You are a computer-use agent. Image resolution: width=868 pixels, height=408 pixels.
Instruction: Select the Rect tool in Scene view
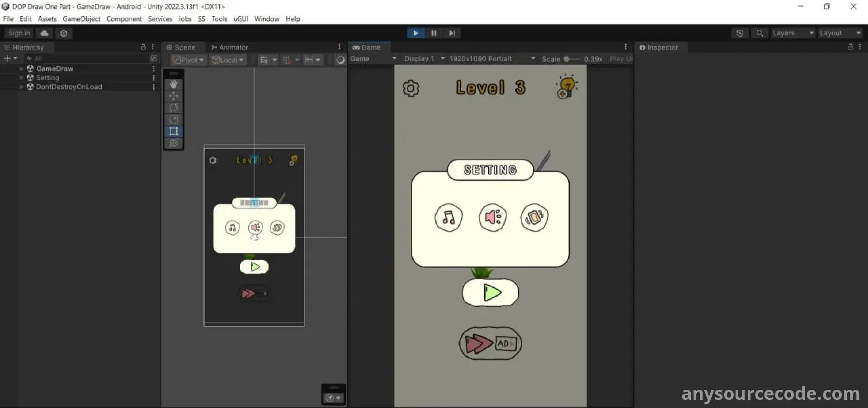(x=174, y=131)
